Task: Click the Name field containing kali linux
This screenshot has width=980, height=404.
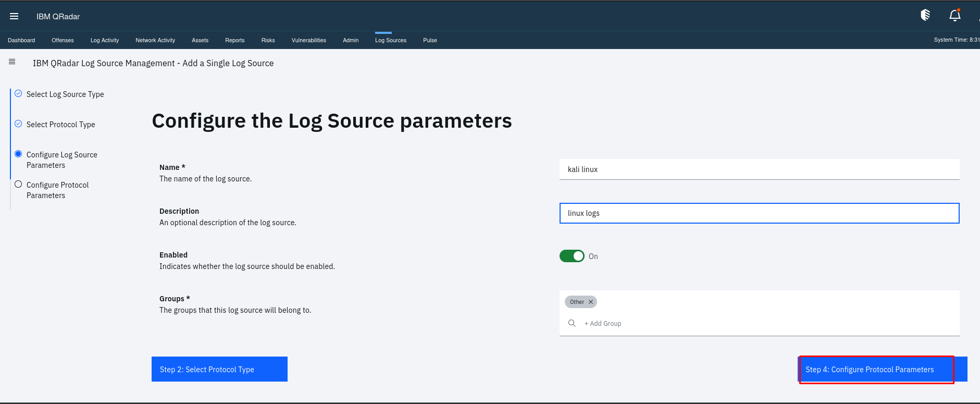Action: click(759, 169)
